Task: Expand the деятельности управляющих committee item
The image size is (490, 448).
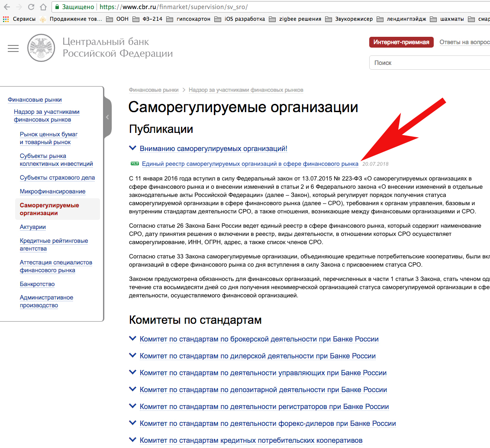Action: (x=263, y=373)
